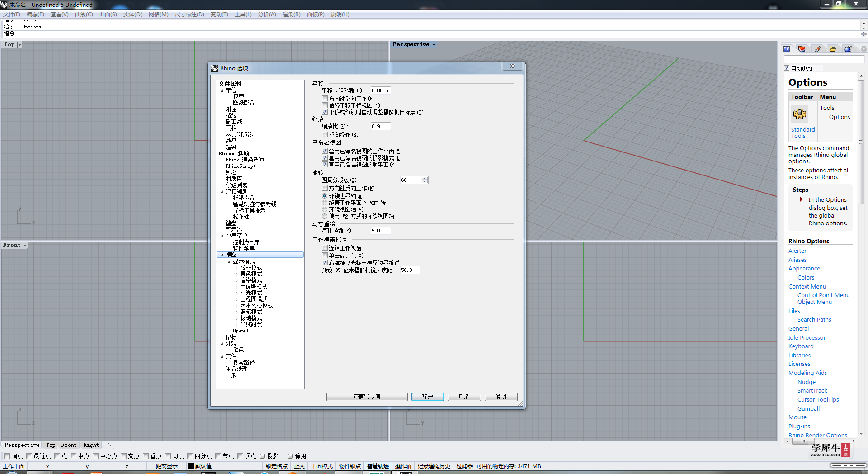Collapse the 快显菜单 tree node
The width and height of the screenshot is (868, 474).
[222, 236]
